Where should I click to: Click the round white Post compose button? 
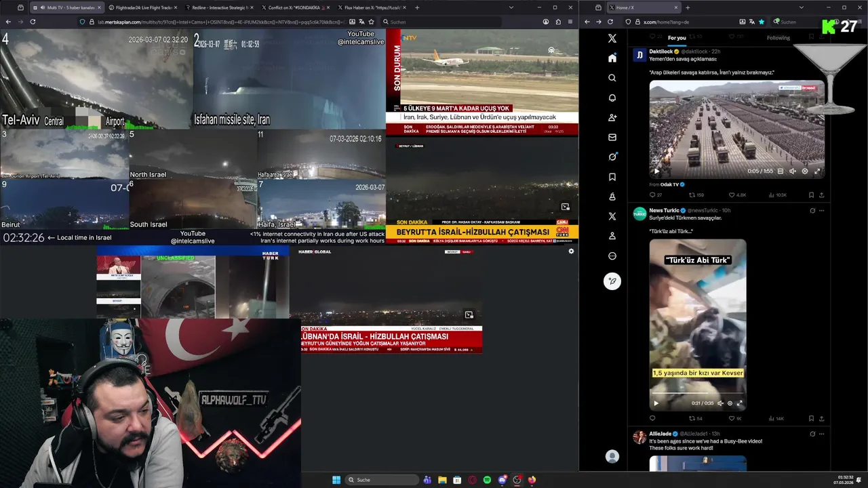coord(612,281)
